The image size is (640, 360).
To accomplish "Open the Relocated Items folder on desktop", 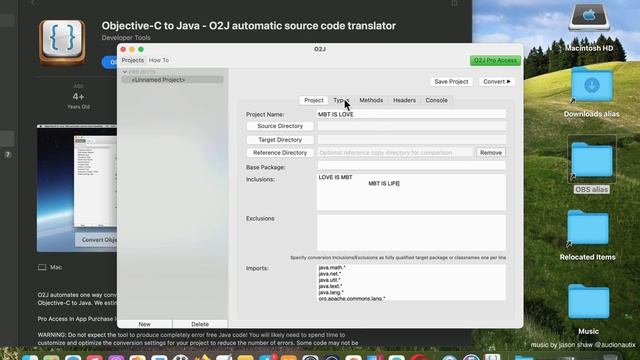I will (x=588, y=228).
